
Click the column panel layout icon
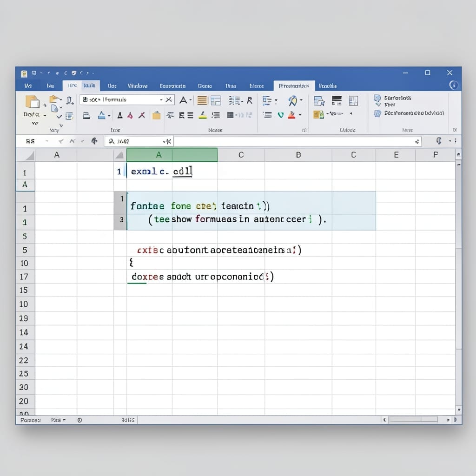click(x=353, y=100)
